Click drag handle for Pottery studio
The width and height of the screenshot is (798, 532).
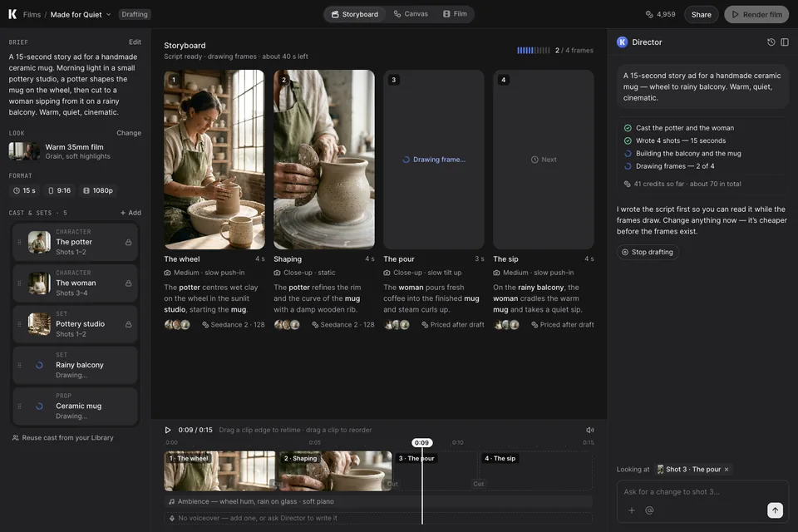(x=19, y=324)
